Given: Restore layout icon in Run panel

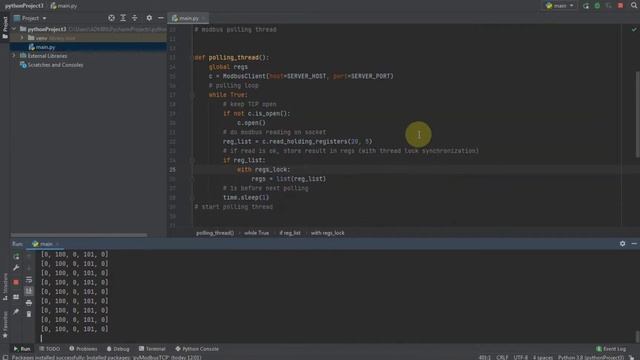Looking at the screenshot, I should (16, 297).
